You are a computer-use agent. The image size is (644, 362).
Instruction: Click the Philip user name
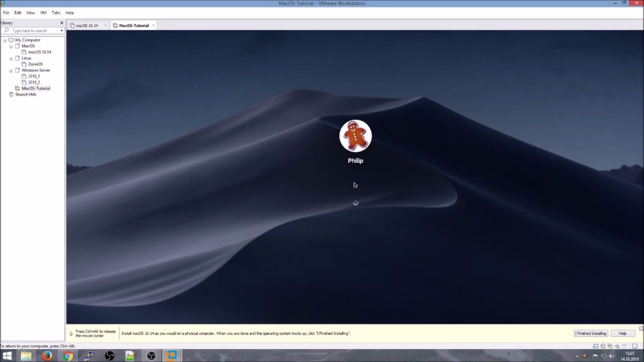point(355,161)
